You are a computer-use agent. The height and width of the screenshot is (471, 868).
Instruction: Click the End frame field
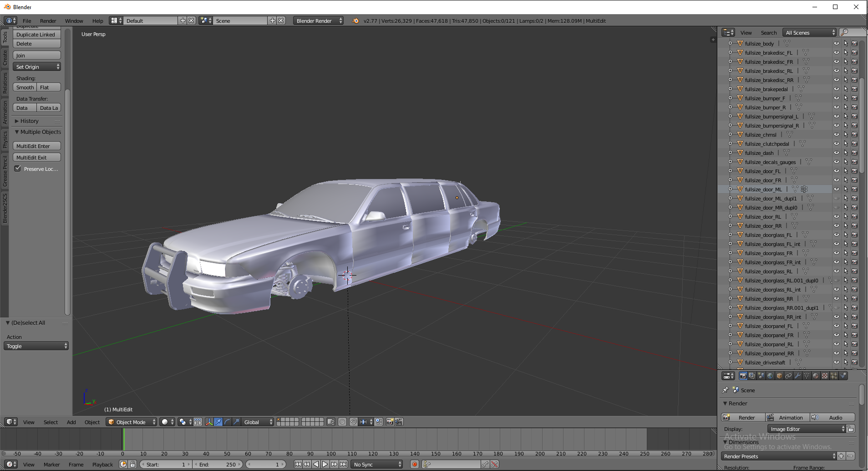coord(218,464)
